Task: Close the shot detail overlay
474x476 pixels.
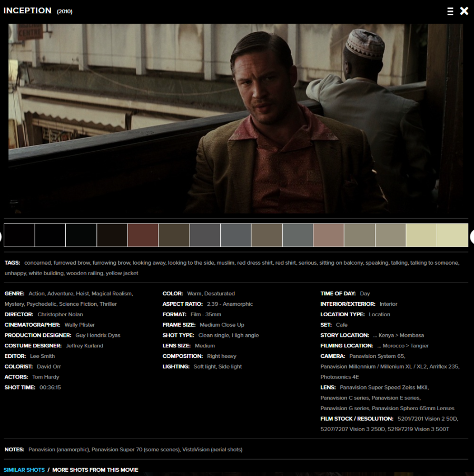Action: tap(464, 11)
